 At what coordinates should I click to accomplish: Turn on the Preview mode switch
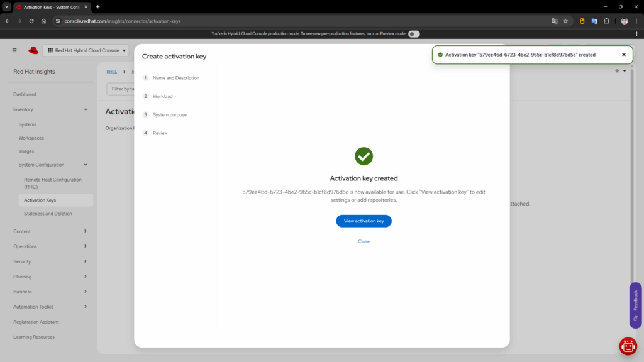pyautogui.click(x=414, y=34)
